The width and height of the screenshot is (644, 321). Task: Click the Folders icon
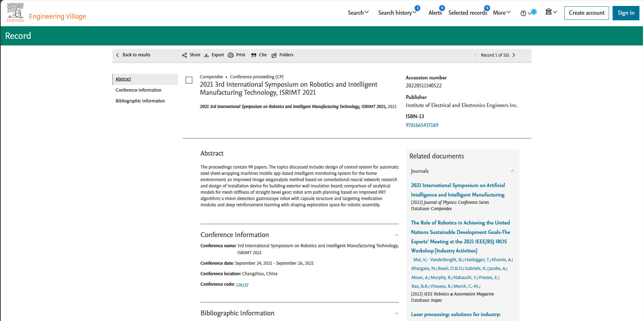coord(274,55)
